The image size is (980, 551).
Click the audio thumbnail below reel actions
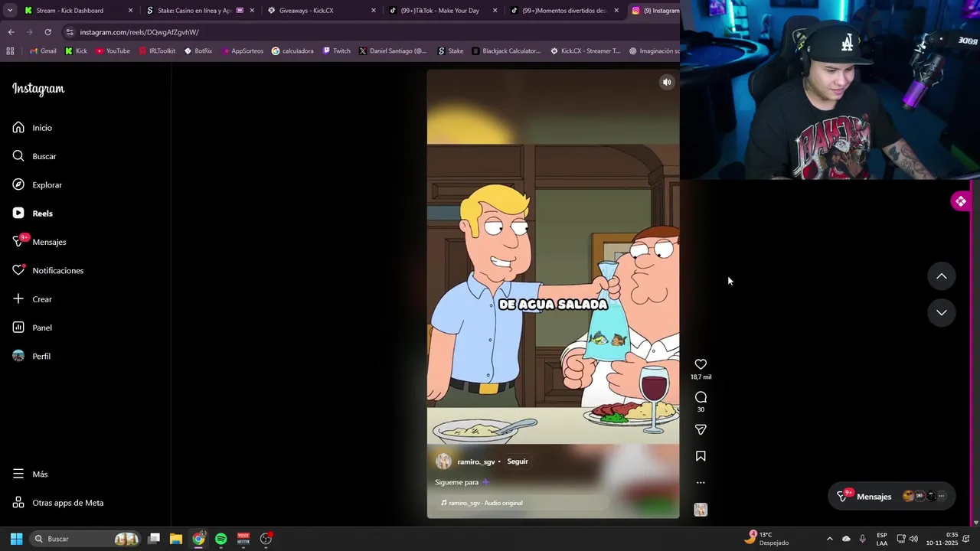pyautogui.click(x=701, y=510)
